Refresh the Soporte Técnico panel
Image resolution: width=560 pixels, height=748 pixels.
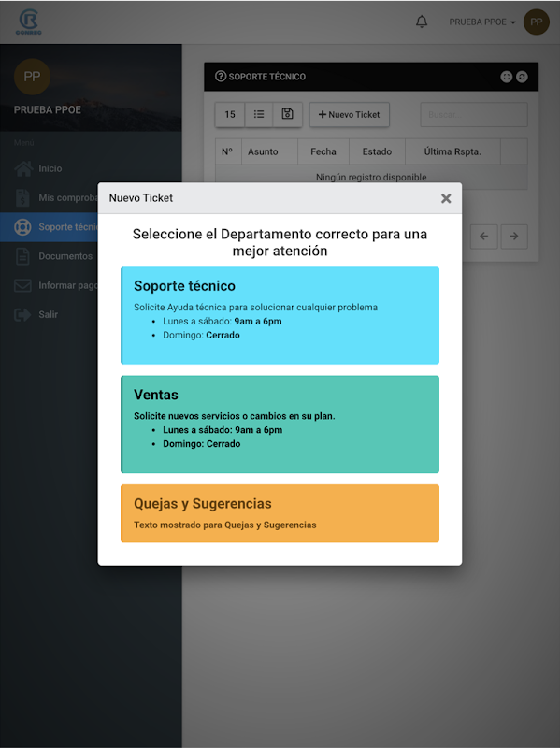coord(522,77)
